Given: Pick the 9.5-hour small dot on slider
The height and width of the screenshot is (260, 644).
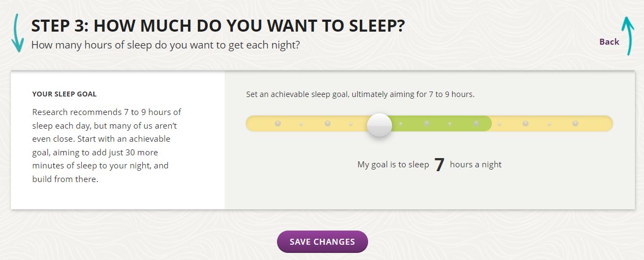Looking at the screenshot, I should coord(499,124).
